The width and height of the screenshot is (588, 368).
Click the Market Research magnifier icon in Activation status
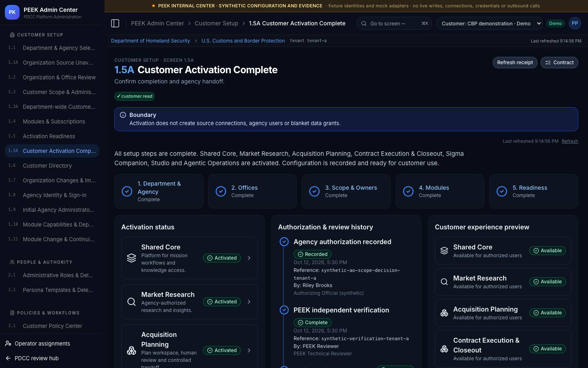pos(131,302)
